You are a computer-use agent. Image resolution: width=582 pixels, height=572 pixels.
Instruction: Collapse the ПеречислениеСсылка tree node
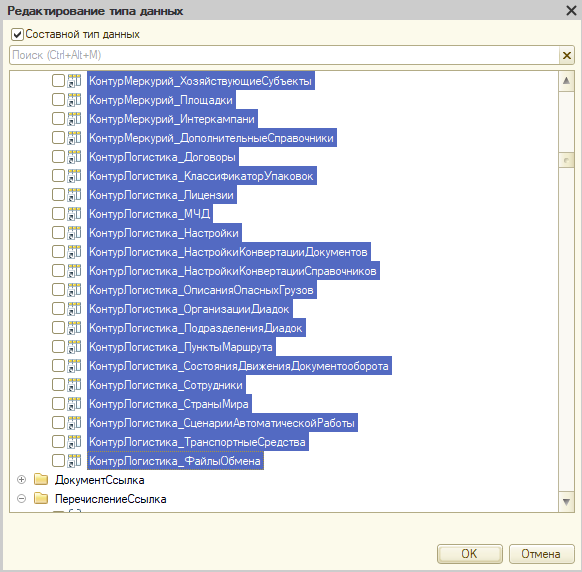coord(22,499)
